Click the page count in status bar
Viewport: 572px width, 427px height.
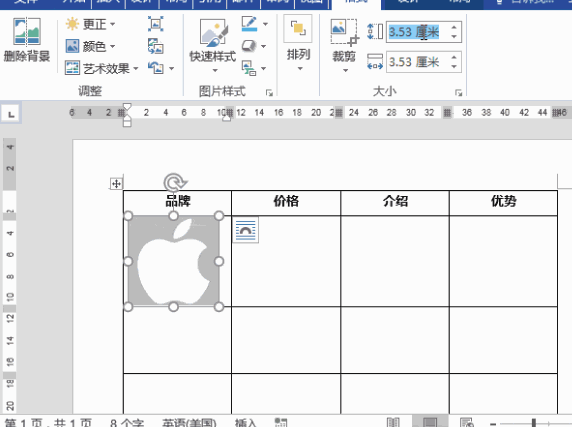tap(48, 422)
